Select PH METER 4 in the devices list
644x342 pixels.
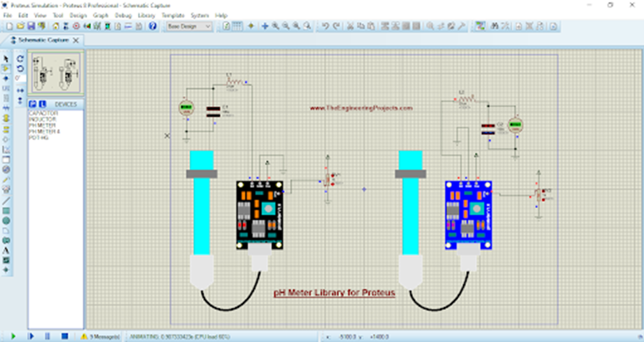coord(44,132)
